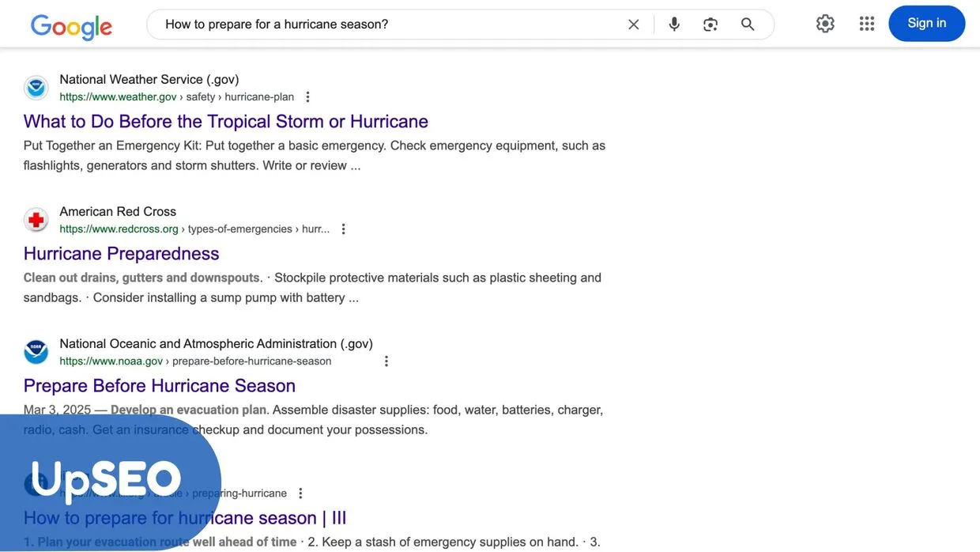This screenshot has height=552, width=980.
Task: Click the Google logo to return home
Action: [70, 26]
